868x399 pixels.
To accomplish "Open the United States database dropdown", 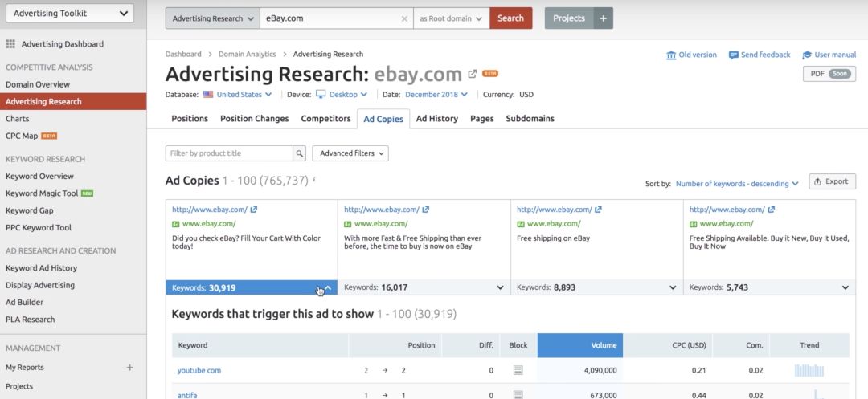I will click(244, 95).
